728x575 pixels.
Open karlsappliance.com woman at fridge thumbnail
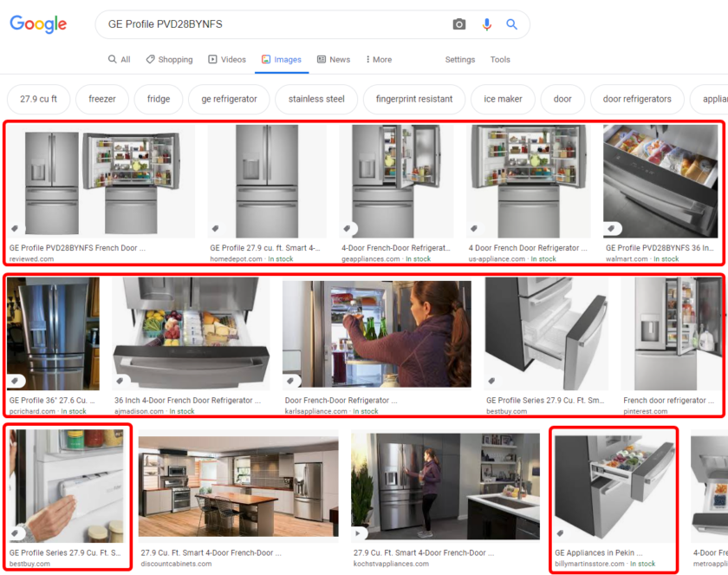(376, 334)
